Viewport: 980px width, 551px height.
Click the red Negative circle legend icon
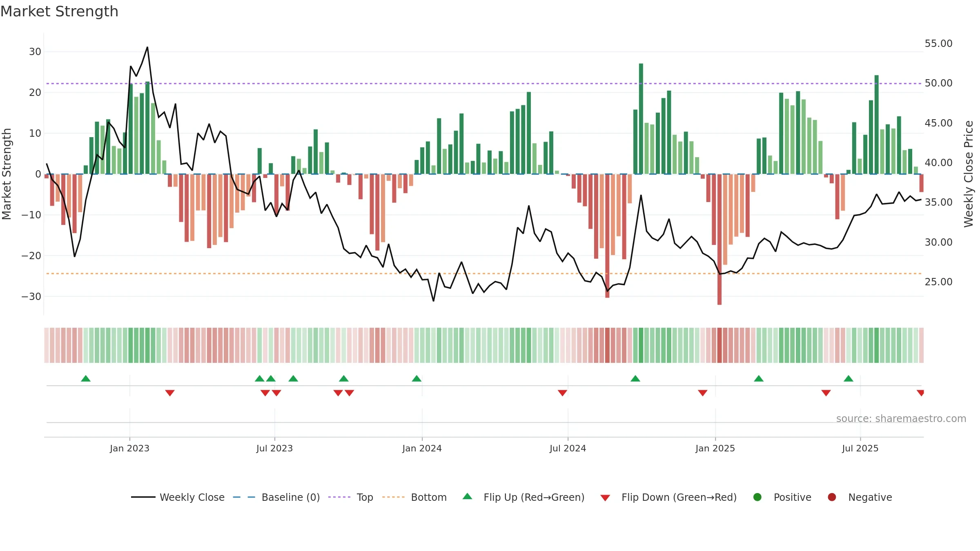pyautogui.click(x=832, y=497)
